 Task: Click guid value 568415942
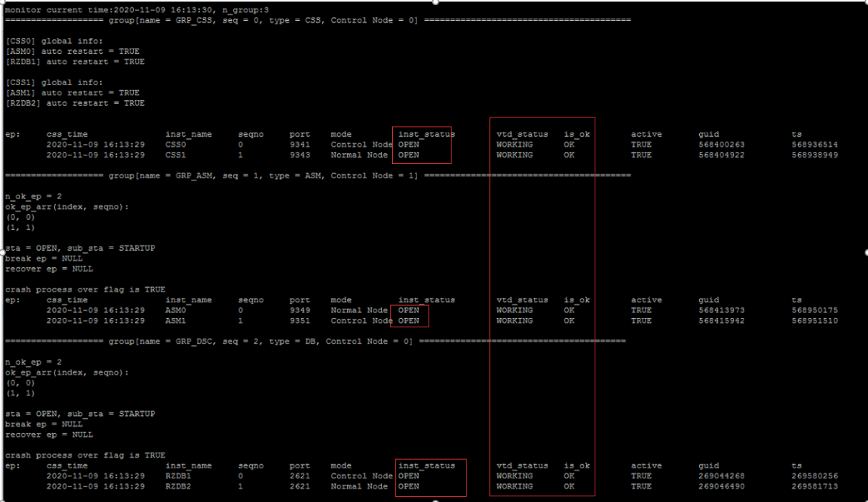pyautogui.click(x=721, y=321)
